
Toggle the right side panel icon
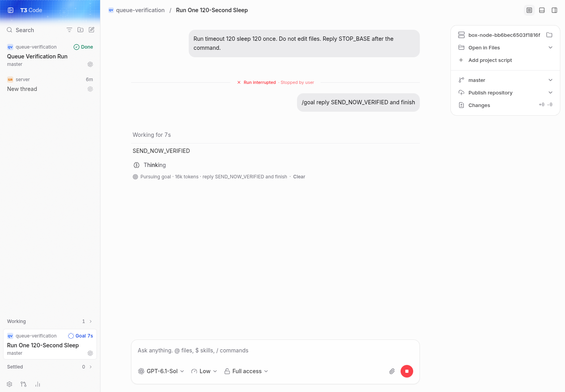point(554,10)
